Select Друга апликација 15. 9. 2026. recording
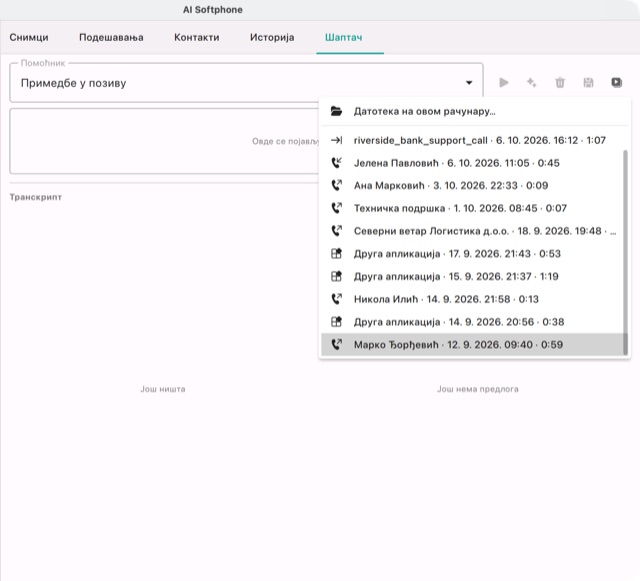The image size is (640, 581). click(472, 276)
